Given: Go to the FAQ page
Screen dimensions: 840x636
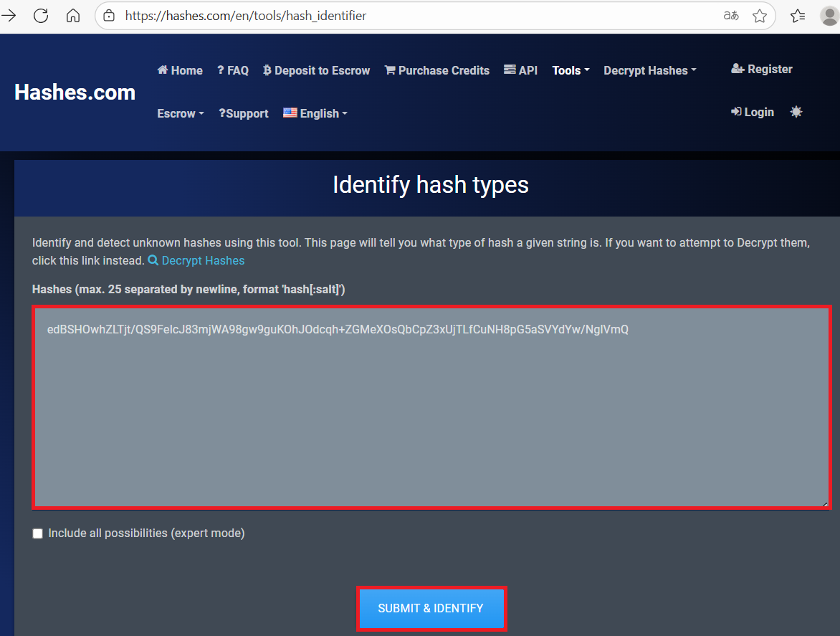Looking at the screenshot, I should pyautogui.click(x=233, y=70).
